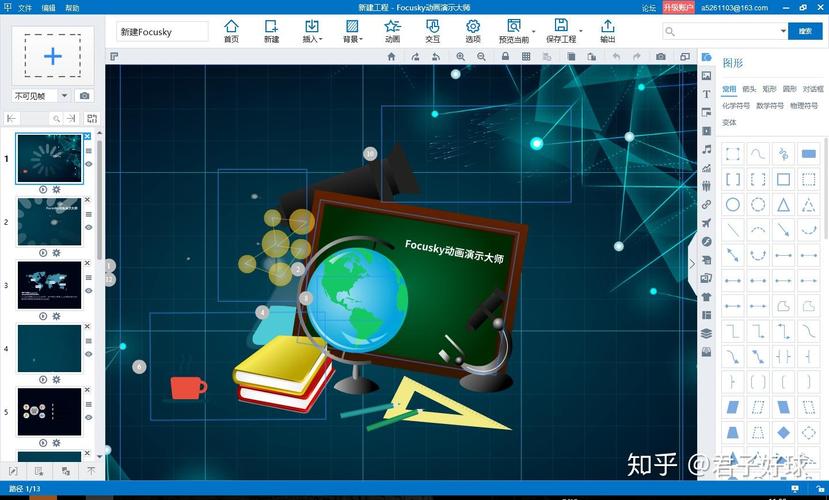Toggle eye visibility for frame 4

tap(89, 354)
